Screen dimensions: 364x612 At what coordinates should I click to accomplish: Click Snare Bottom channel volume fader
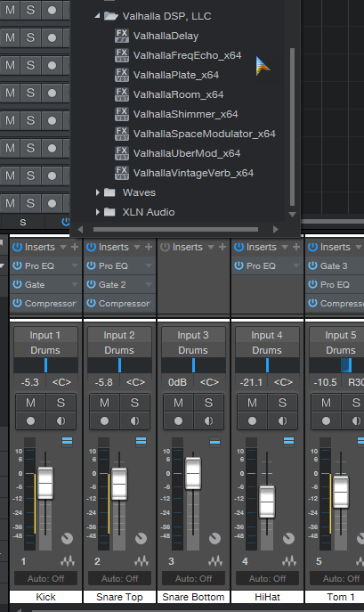tap(193, 473)
